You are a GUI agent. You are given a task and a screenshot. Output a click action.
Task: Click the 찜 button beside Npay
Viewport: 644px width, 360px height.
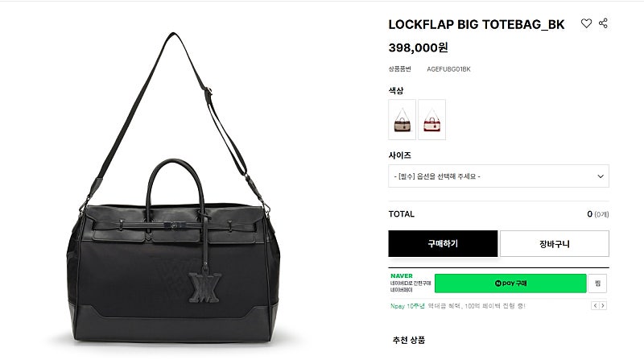click(597, 283)
